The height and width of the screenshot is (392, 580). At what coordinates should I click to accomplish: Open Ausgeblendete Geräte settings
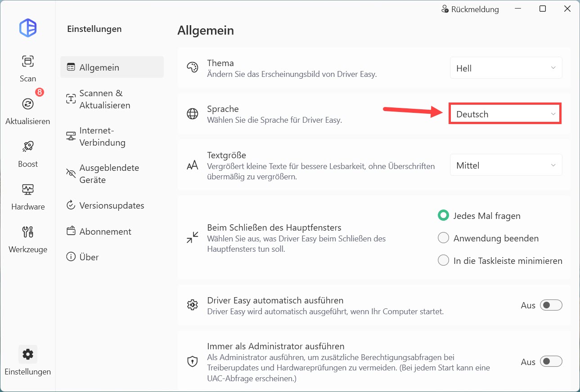pos(112,174)
